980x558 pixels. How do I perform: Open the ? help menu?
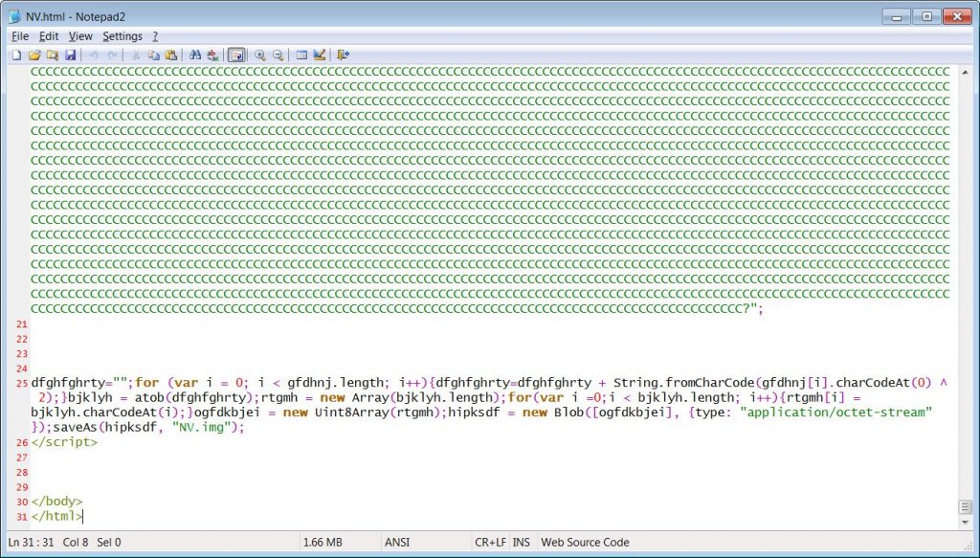coord(156,36)
